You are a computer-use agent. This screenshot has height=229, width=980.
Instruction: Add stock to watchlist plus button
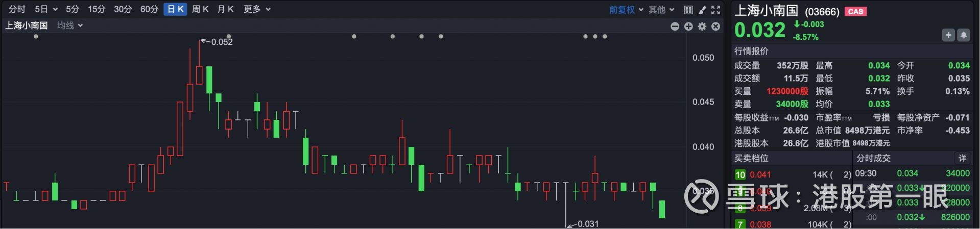pos(948,35)
